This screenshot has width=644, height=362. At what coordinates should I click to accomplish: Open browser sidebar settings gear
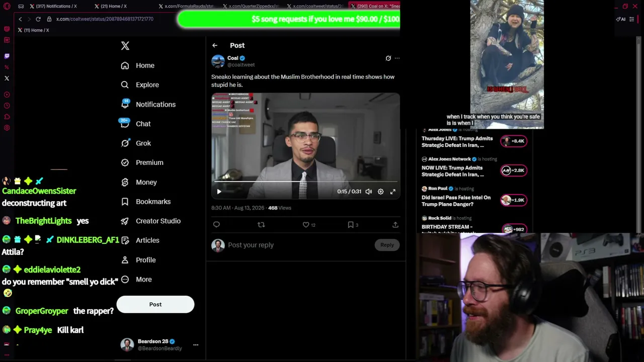(x=7, y=128)
